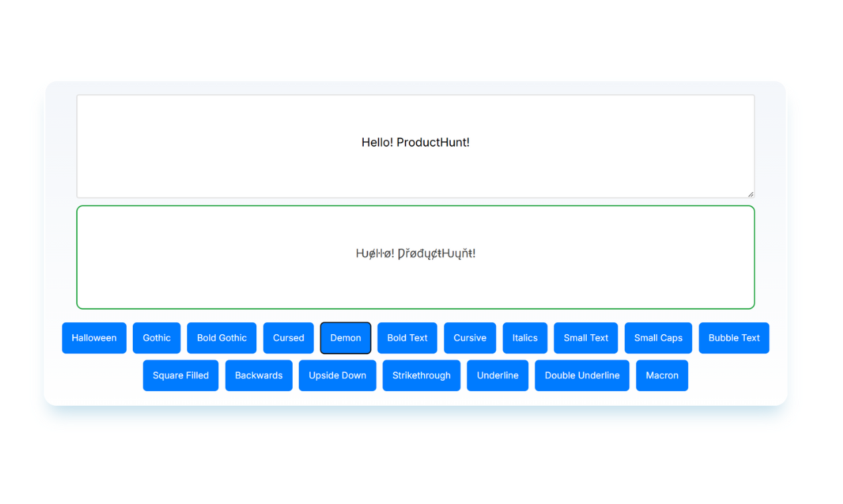Focus the input box with 'Hello! ProductHunt!'

pos(416,147)
